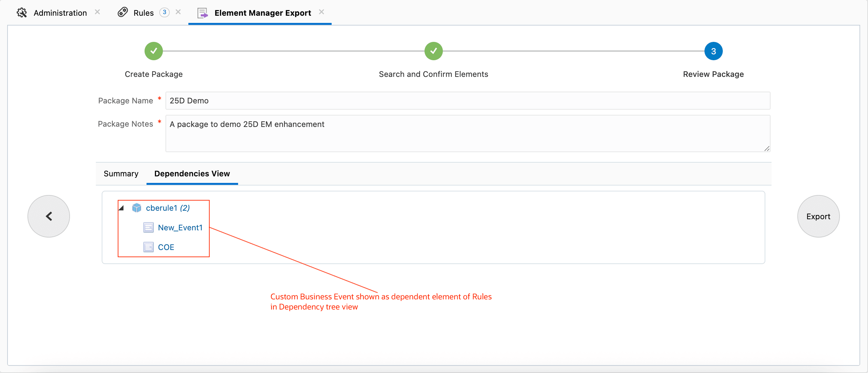Select the Dependencies View tab

(192, 174)
